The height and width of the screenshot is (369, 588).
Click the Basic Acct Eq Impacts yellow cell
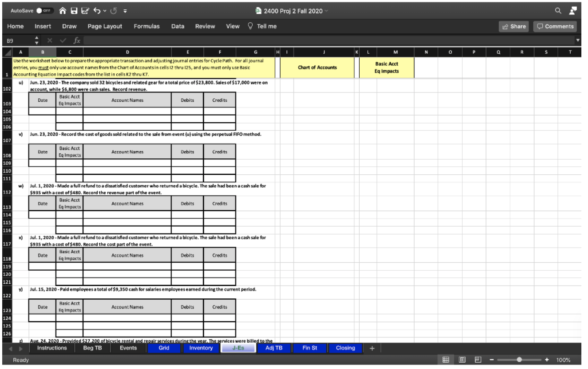click(387, 68)
